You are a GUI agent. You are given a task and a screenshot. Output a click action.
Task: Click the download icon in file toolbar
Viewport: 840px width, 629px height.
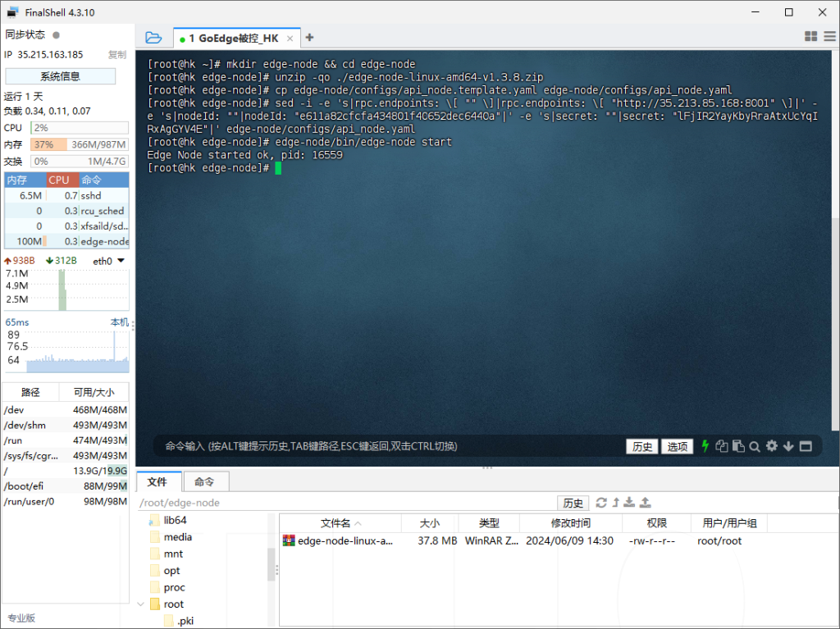tap(630, 503)
